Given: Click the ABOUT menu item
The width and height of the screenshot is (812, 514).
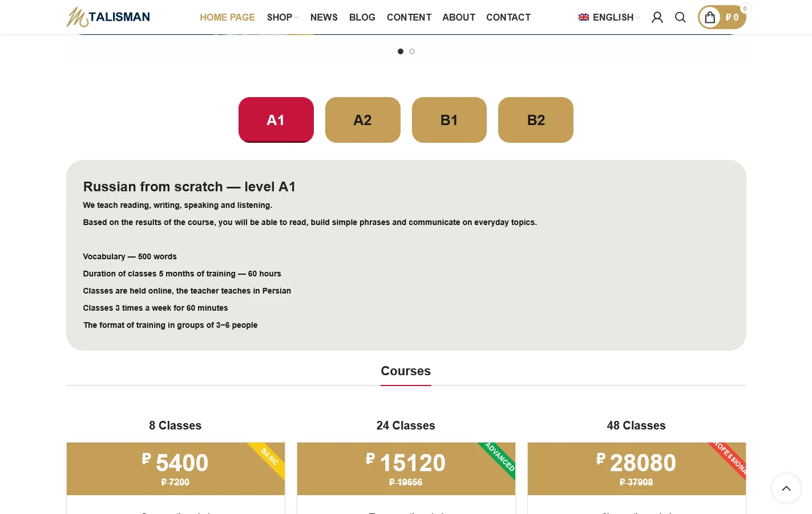Looking at the screenshot, I should (459, 17).
